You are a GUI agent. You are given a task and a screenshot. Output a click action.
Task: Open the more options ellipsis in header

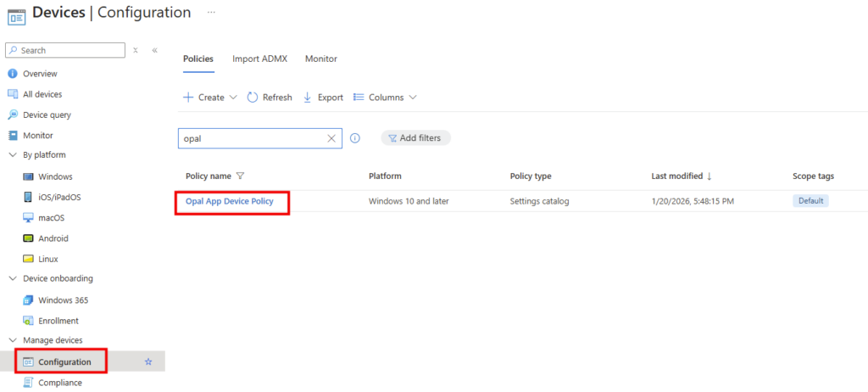[211, 12]
